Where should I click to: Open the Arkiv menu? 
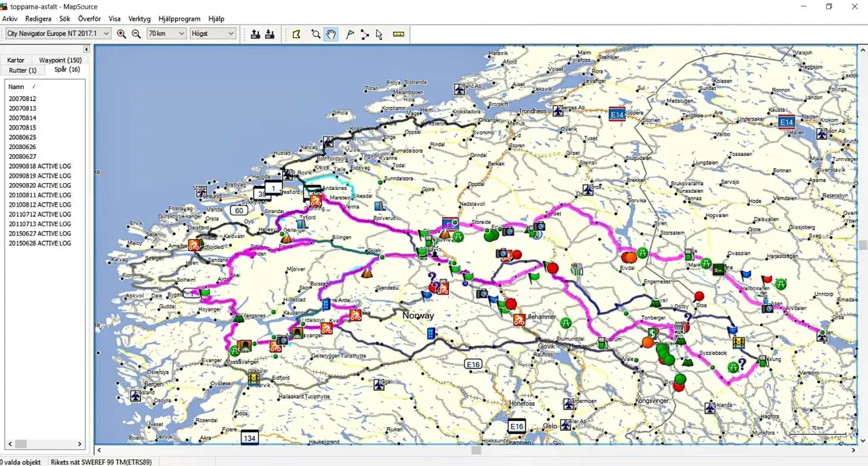(9, 19)
